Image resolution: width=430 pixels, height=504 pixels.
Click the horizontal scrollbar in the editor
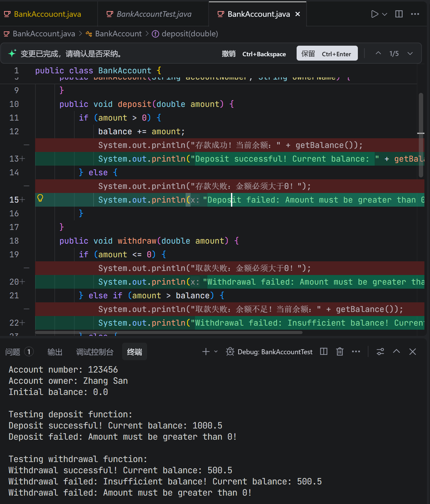pos(169,332)
